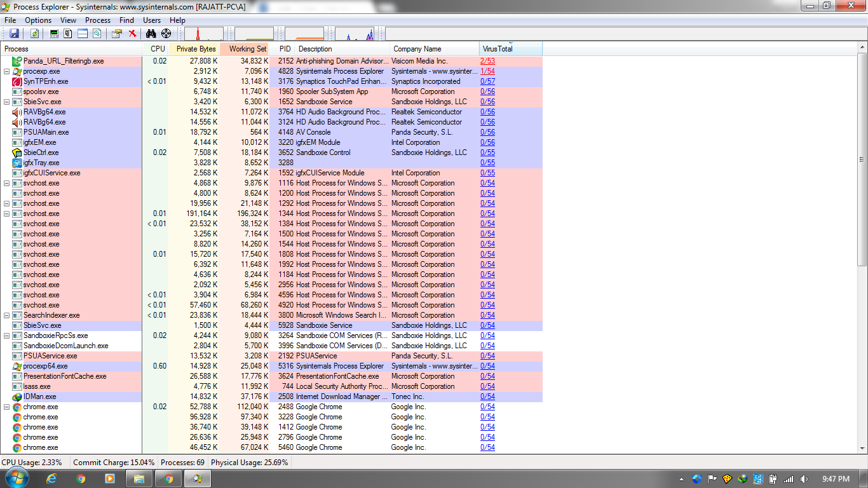Viewport: 868px width, 488px height.
Task: Click the yellow SbieCtrl.exe Sandboxie icon
Action: pyautogui.click(x=17, y=152)
